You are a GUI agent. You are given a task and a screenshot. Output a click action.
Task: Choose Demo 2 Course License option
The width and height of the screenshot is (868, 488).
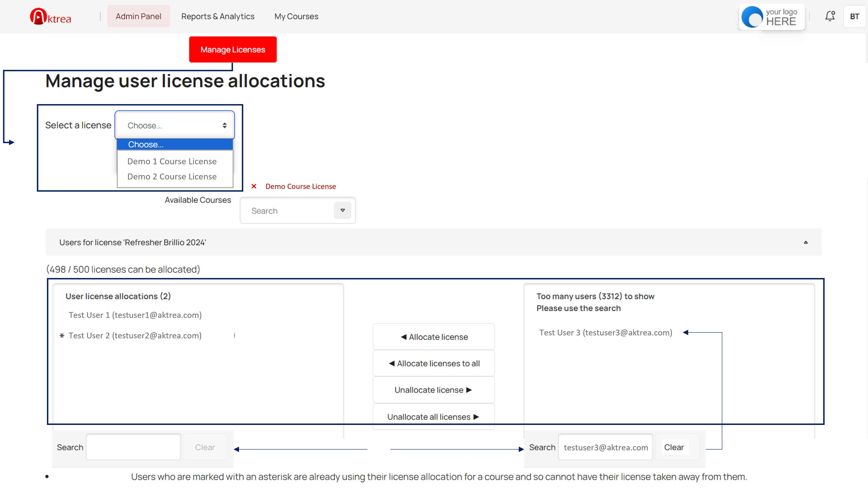coord(172,176)
